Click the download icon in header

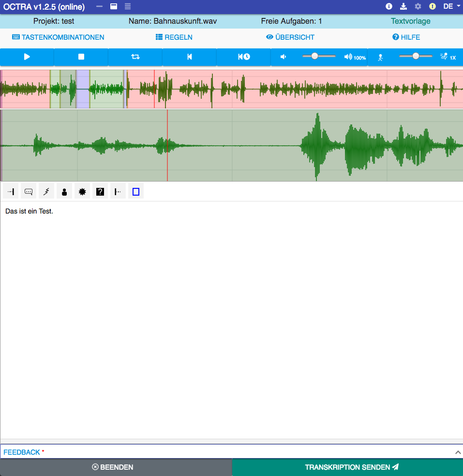(x=403, y=7)
